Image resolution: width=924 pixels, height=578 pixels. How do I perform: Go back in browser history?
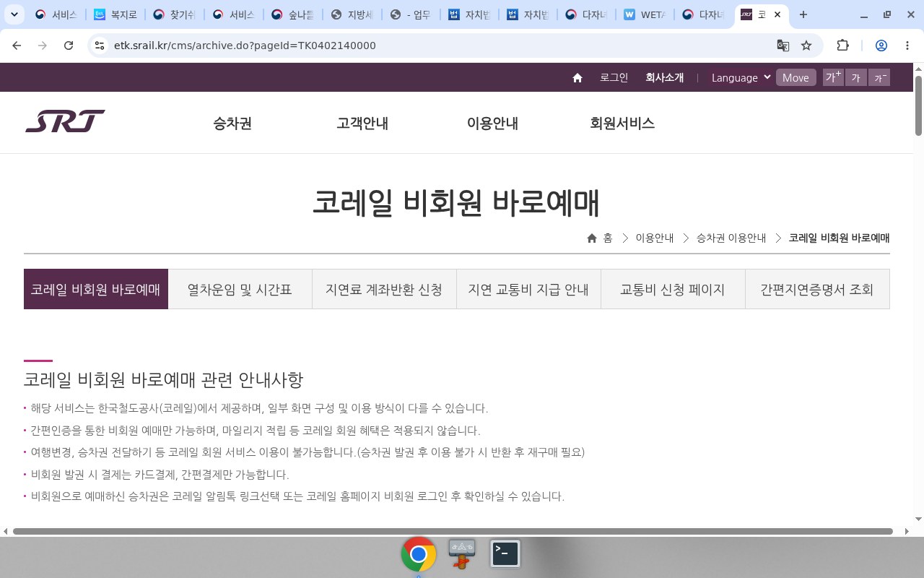(x=17, y=46)
